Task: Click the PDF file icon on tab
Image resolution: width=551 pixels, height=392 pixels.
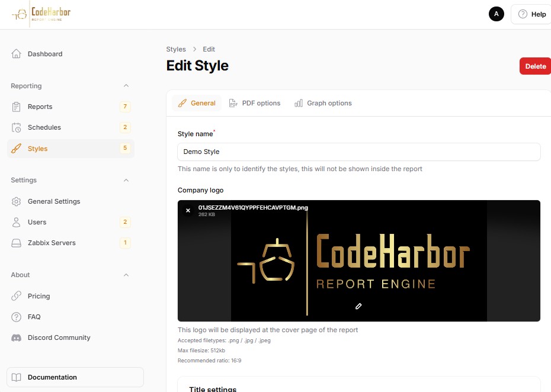Action: [x=233, y=103]
